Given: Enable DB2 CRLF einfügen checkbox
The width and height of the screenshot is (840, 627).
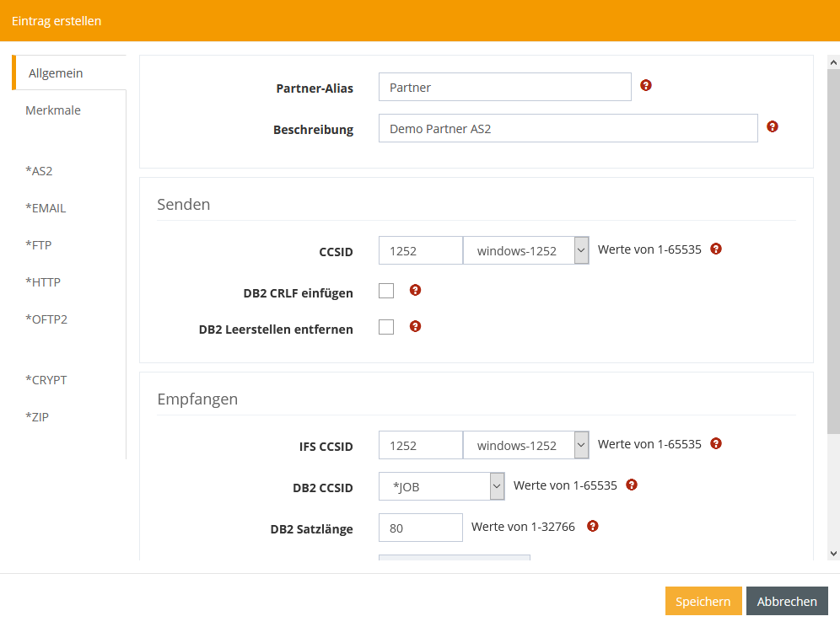Looking at the screenshot, I should tap(386, 291).
